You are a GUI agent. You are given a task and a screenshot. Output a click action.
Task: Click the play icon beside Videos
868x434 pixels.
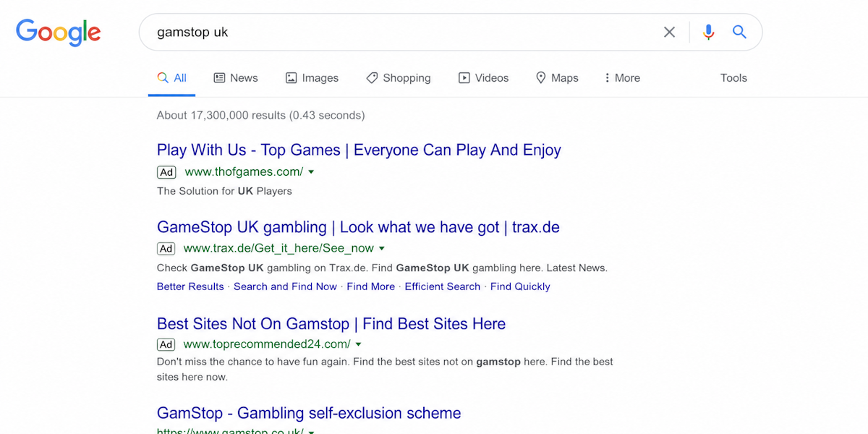[x=464, y=78]
